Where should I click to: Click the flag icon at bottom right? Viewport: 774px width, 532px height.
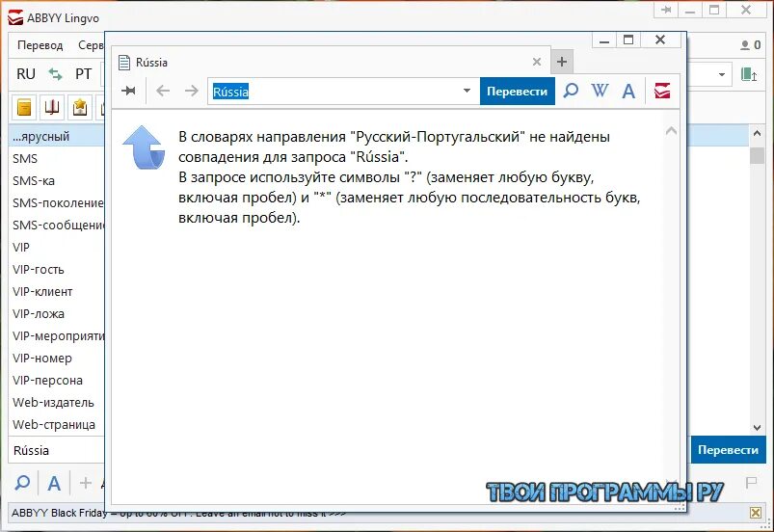click(x=751, y=482)
